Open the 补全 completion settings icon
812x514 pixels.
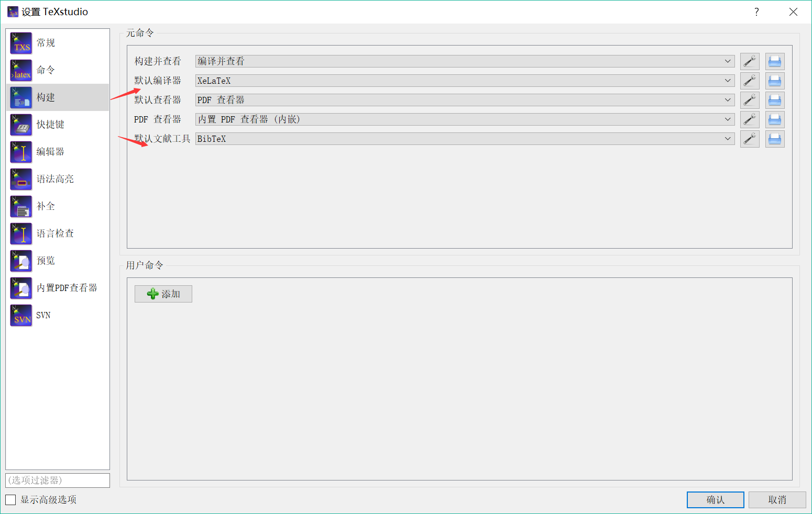(x=21, y=206)
